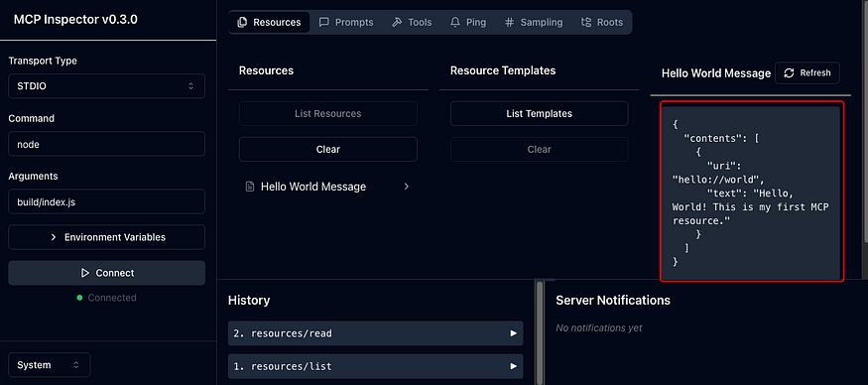Click the List Templates button
The width and height of the screenshot is (868, 385).
pyautogui.click(x=540, y=113)
